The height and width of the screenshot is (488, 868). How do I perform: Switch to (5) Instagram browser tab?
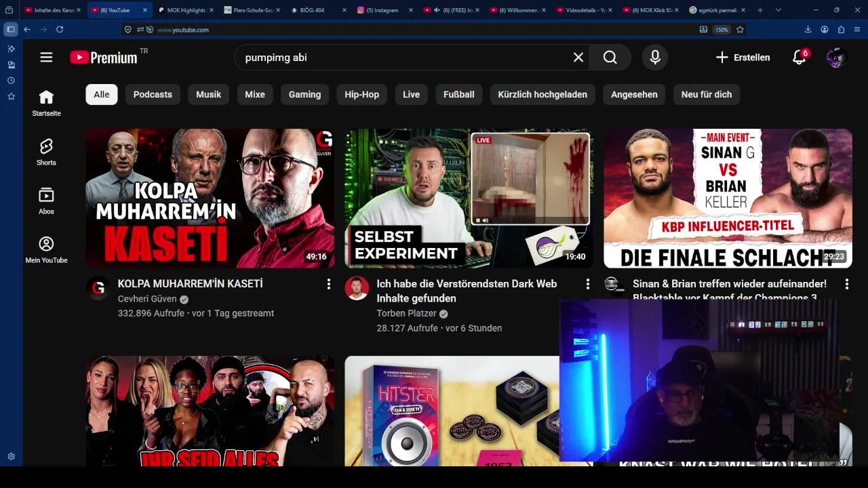[x=385, y=10]
